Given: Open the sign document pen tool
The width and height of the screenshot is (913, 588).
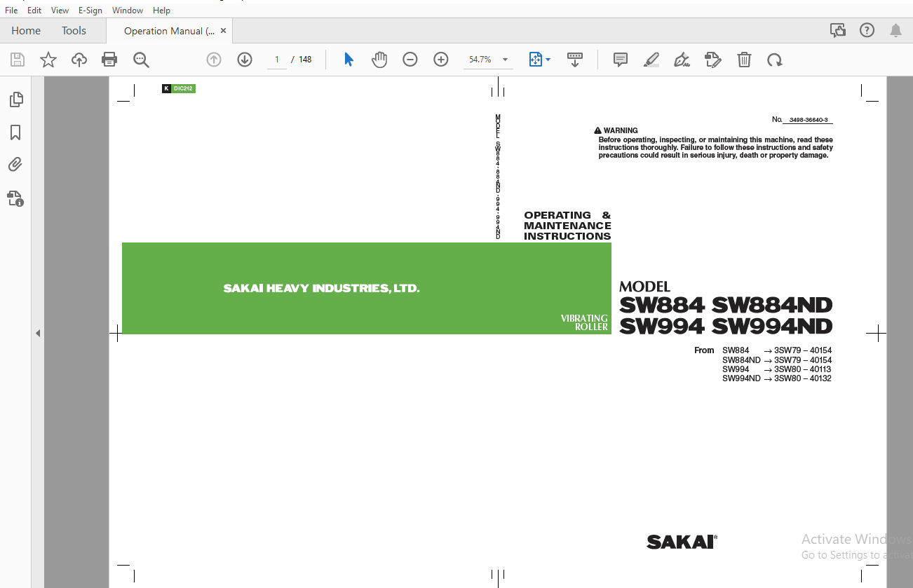Looking at the screenshot, I should pyautogui.click(x=682, y=60).
